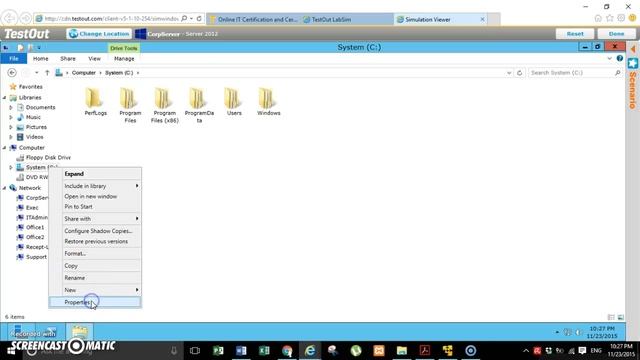640x360 pixels.
Task: Choose Copy in the context menu
Action: [95, 266]
